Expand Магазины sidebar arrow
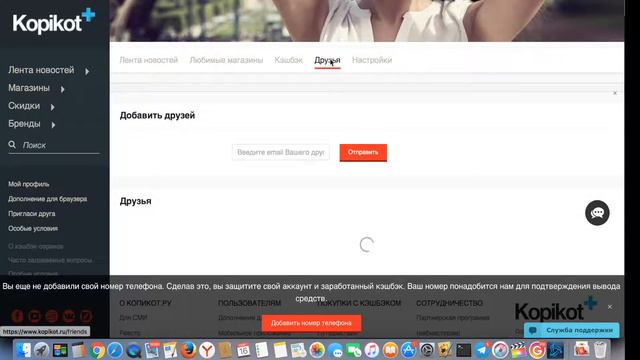Image resolution: width=640 pixels, height=360 pixels. pyautogui.click(x=62, y=89)
